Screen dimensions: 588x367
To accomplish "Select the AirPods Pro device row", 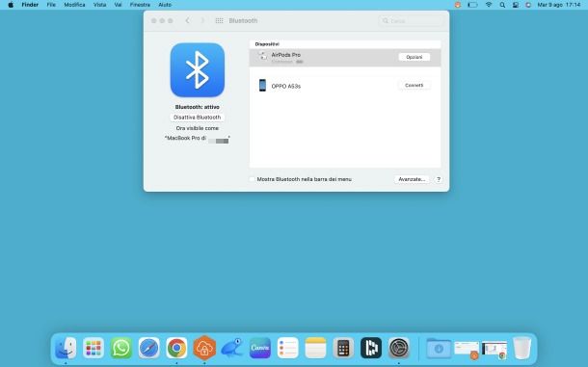I will click(x=345, y=58).
